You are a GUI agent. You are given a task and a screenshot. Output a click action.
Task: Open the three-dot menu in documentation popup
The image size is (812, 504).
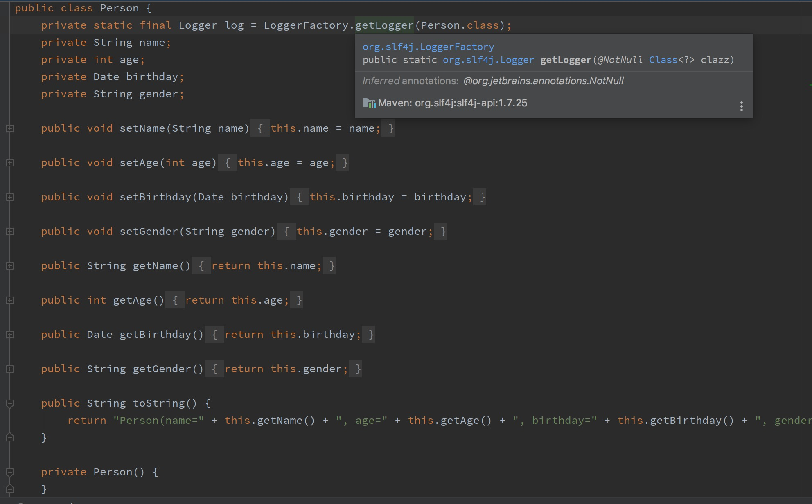[x=741, y=106]
